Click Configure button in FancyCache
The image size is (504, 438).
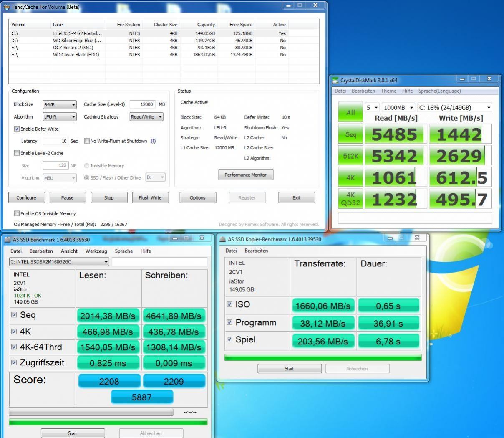26,198
